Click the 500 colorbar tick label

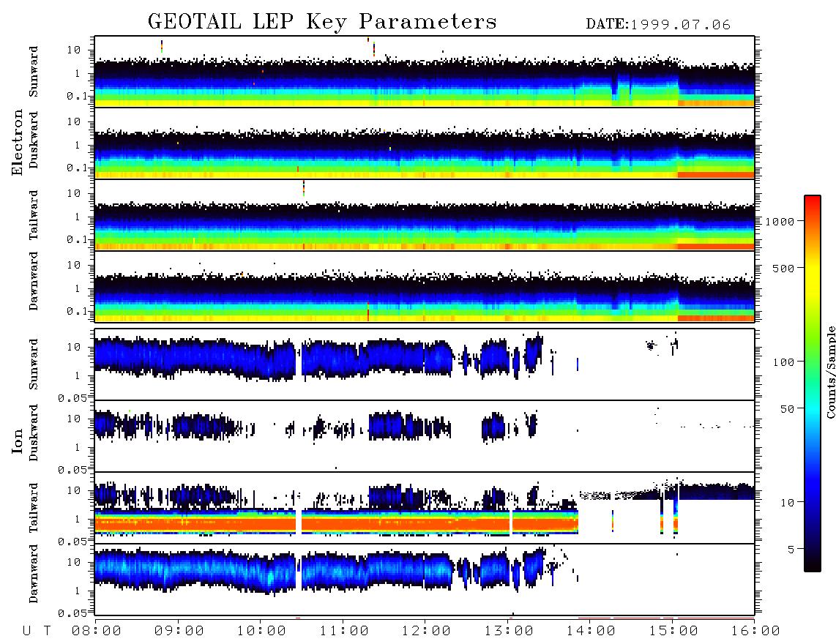pyautogui.click(x=783, y=268)
